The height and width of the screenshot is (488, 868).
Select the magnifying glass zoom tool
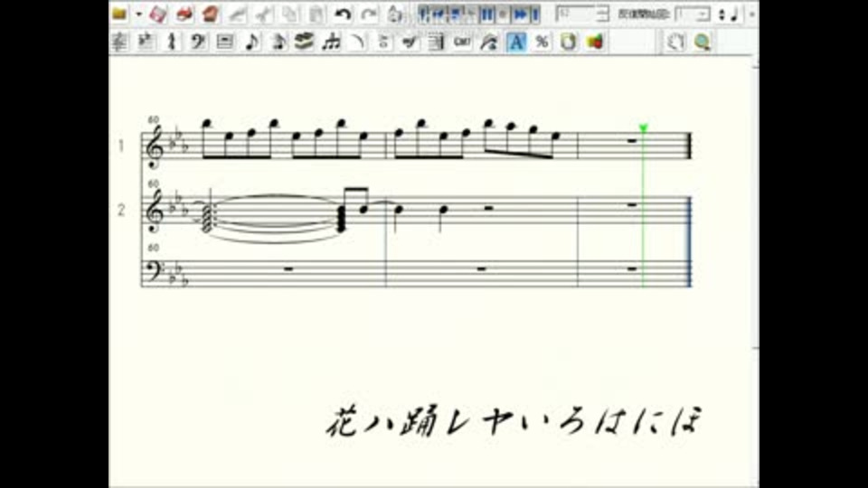click(702, 42)
